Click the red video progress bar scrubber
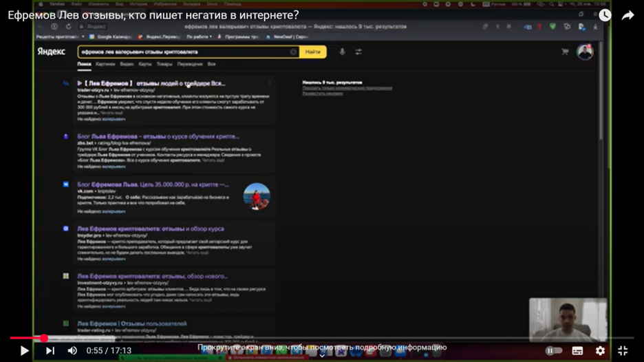The image size is (644, 362). (44, 338)
